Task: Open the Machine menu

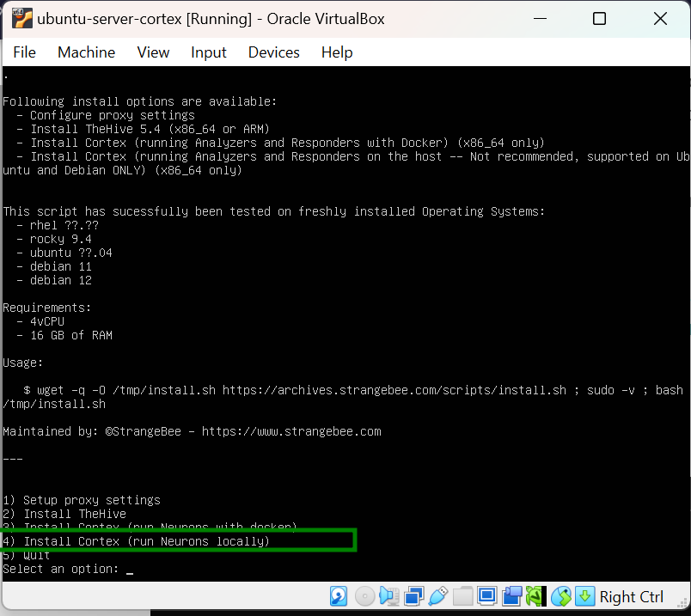Action: [86, 52]
